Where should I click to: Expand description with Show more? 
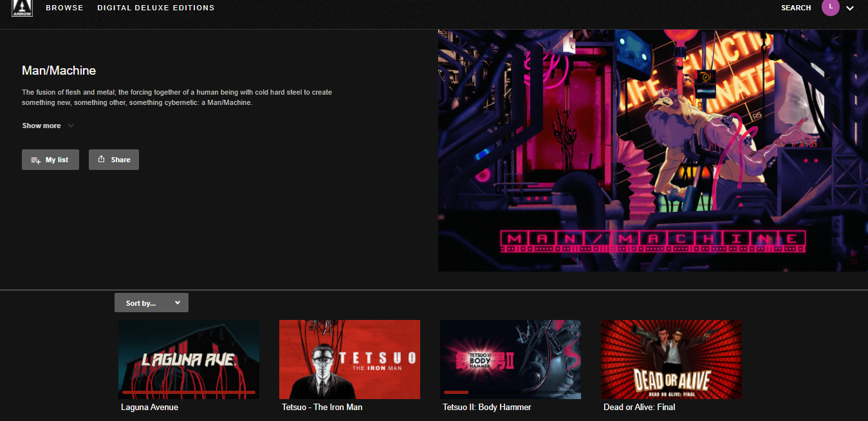pyautogui.click(x=48, y=126)
